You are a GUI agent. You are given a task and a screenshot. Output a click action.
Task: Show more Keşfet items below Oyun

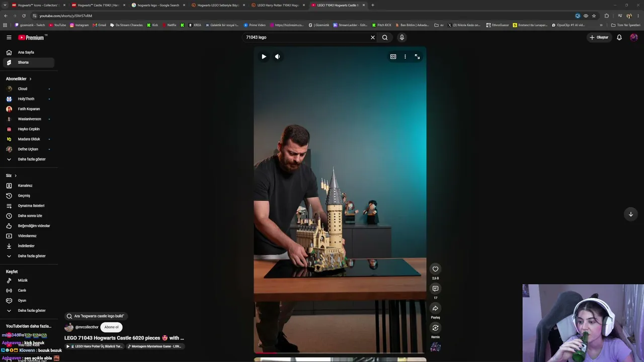tap(28, 311)
